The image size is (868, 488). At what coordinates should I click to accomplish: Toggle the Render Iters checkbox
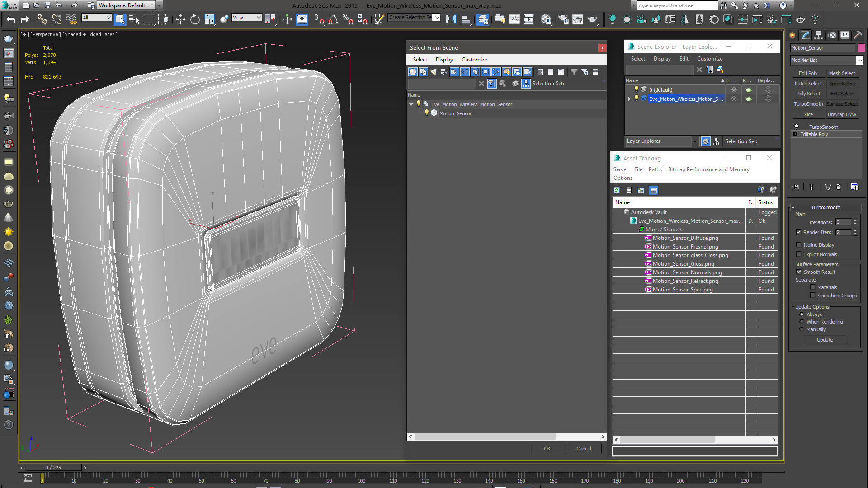(x=798, y=232)
